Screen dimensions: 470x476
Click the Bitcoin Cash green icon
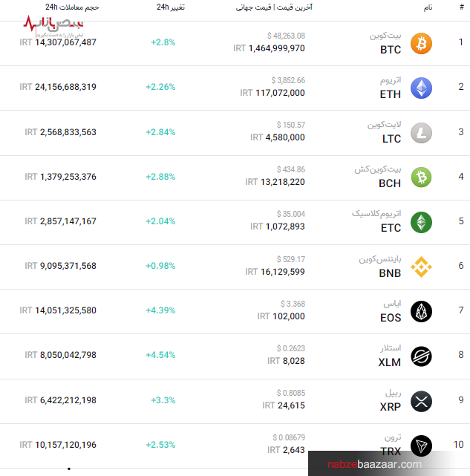click(421, 177)
